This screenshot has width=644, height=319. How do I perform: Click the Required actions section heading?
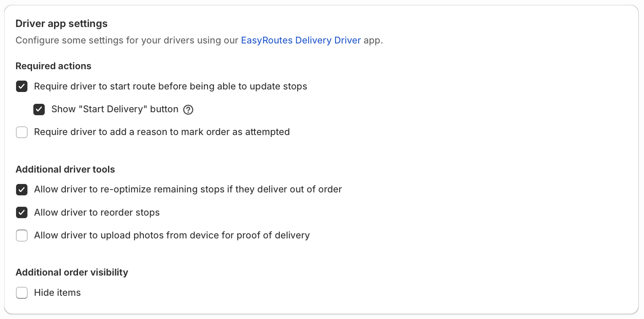pos(54,66)
